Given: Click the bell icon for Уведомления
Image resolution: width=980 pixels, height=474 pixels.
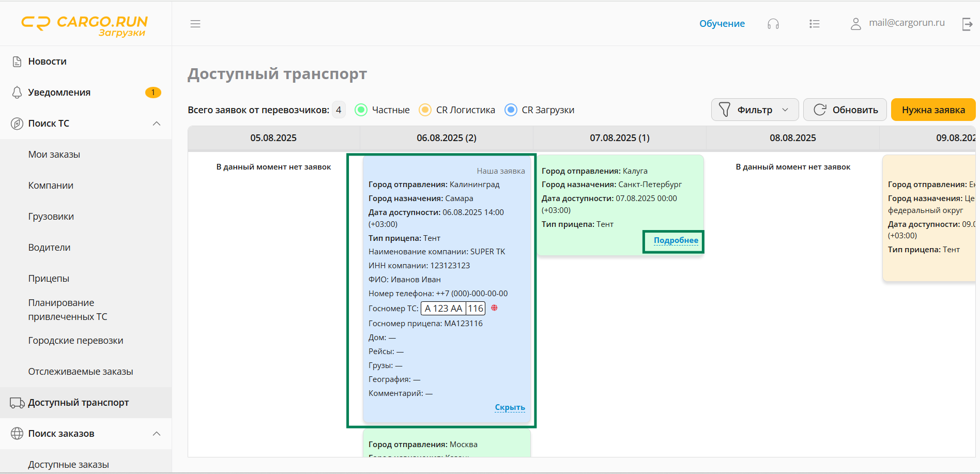Looking at the screenshot, I should click(x=17, y=93).
